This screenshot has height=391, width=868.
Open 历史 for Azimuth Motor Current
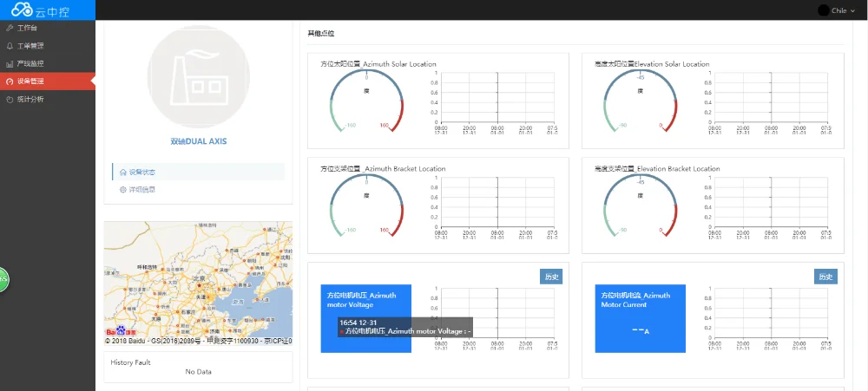(825, 277)
